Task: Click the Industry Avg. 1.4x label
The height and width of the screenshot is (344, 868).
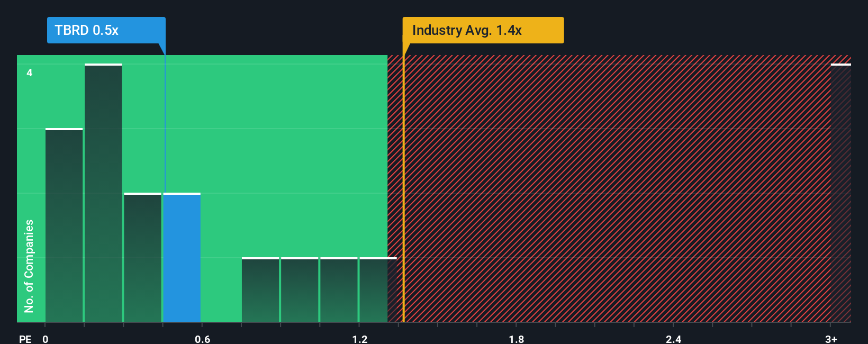Action: pyautogui.click(x=483, y=30)
